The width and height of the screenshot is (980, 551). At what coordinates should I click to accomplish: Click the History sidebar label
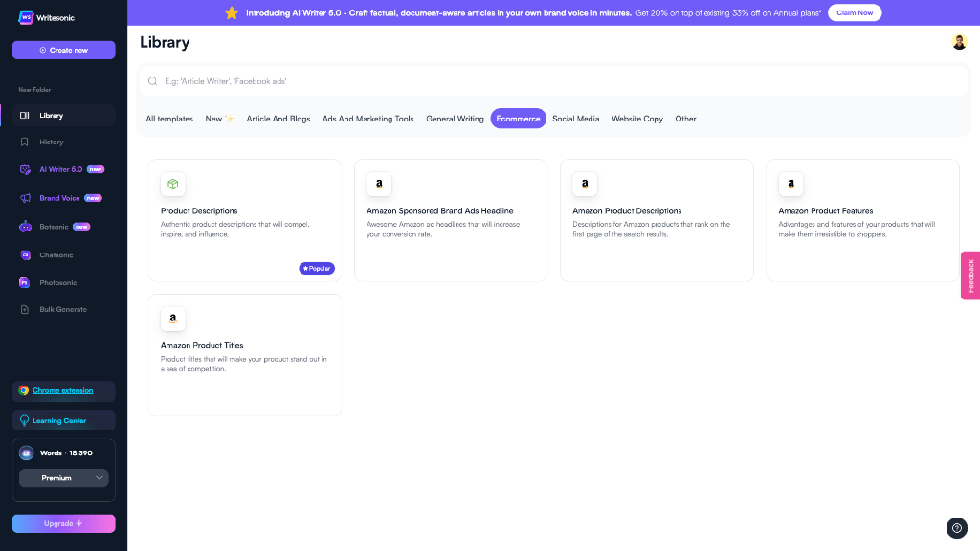(x=52, y=142)
